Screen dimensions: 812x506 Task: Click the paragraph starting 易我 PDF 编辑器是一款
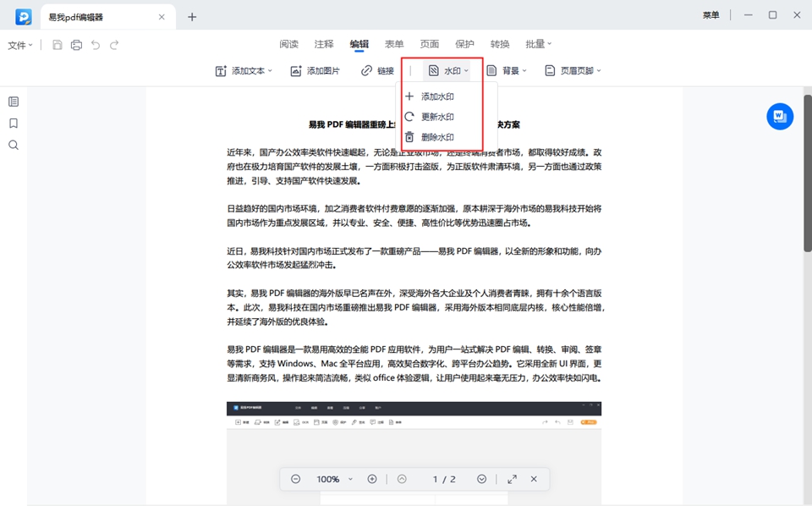tap(414, 364)
